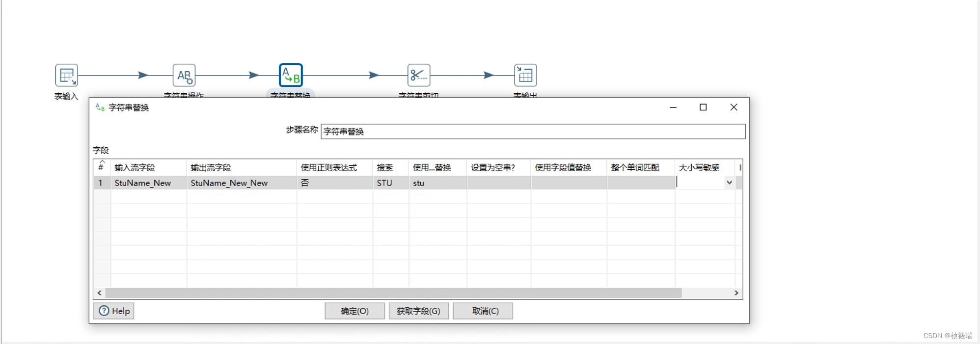This screenshot has height=344, width=980.
Task: Select the 字符串替换 replace-in-string step icon
Action: [x=291, y=75]
